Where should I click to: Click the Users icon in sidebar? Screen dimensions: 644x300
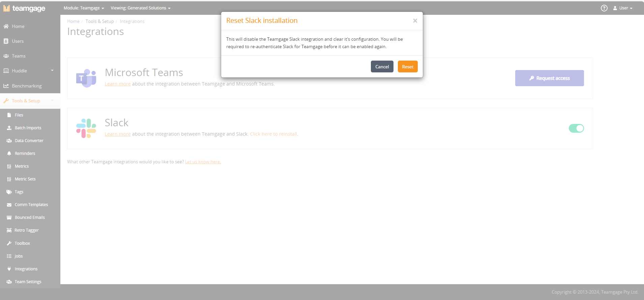coord(6,41)
